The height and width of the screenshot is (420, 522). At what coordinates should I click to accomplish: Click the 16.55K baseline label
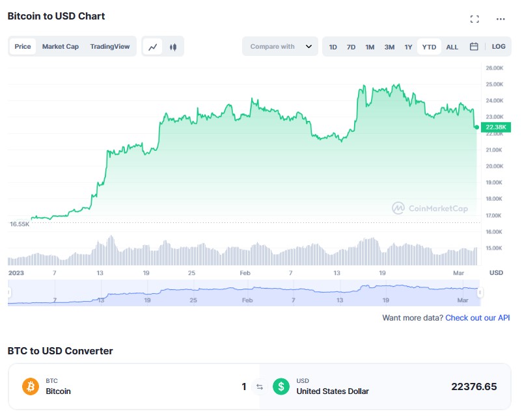(x=20, y=224)
